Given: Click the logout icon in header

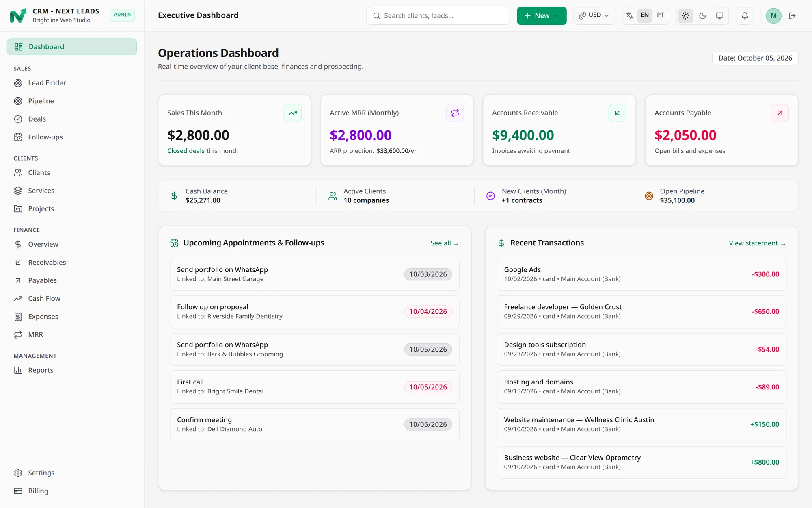Looking at the screenshot, I should tap(792, 16).
